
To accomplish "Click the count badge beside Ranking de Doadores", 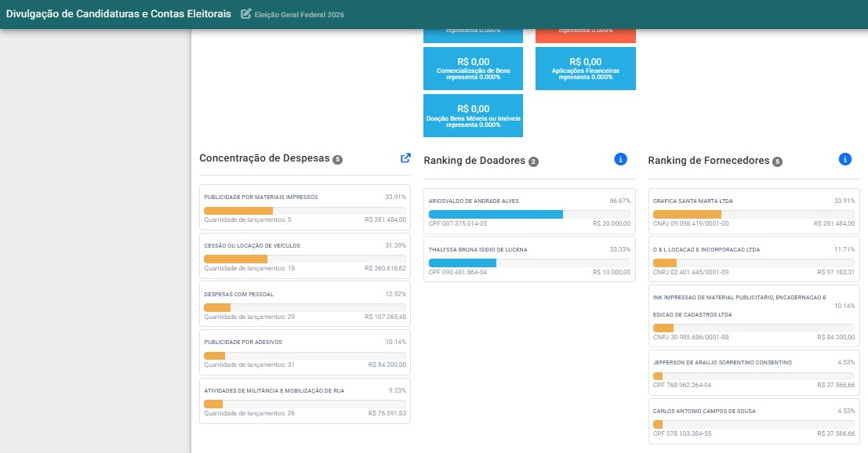I will coord(533,162).
